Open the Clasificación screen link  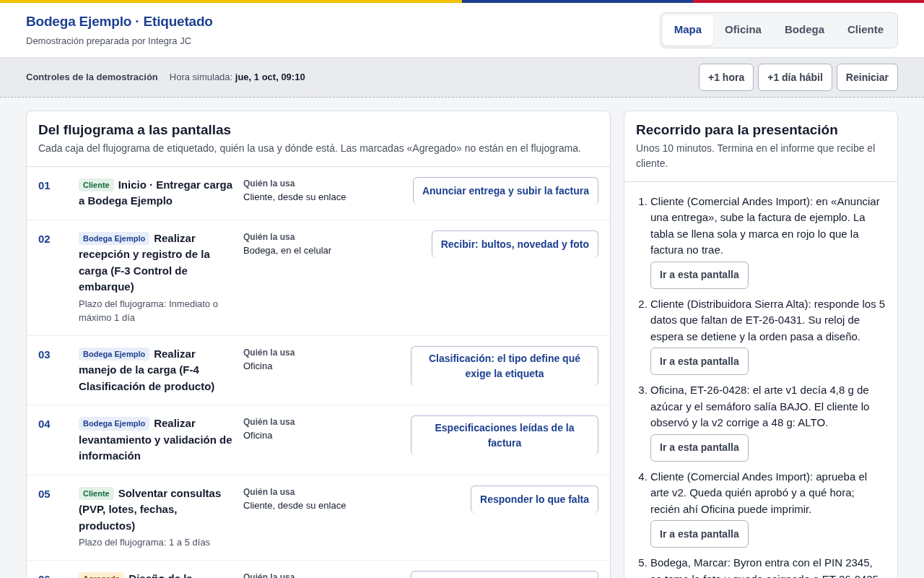pos(505,366)
